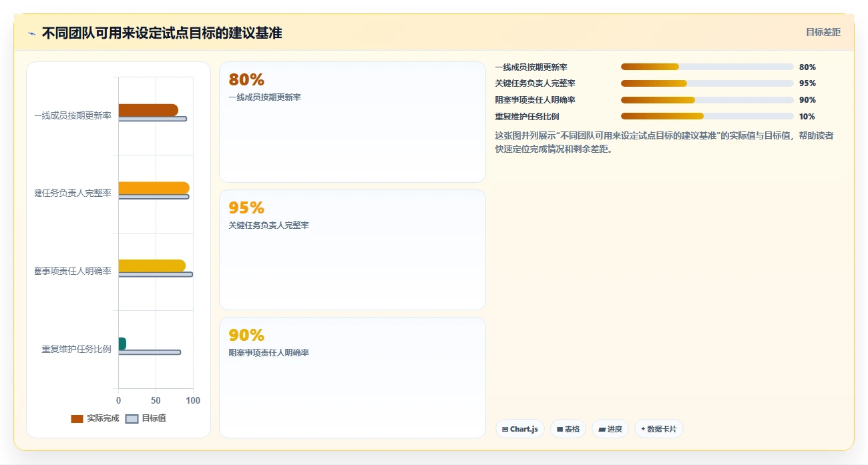Open the 90% data card
This screenshot has height=465, width=868.
pyautogui.click(x=353, y=378)
